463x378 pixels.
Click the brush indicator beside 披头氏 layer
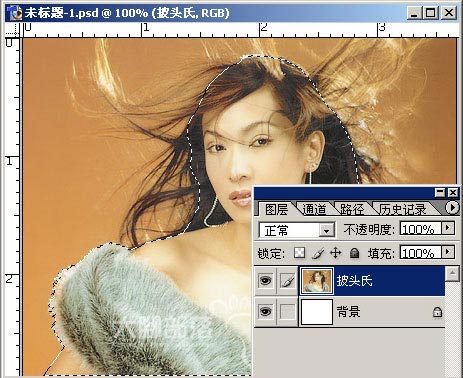point(288,281)
